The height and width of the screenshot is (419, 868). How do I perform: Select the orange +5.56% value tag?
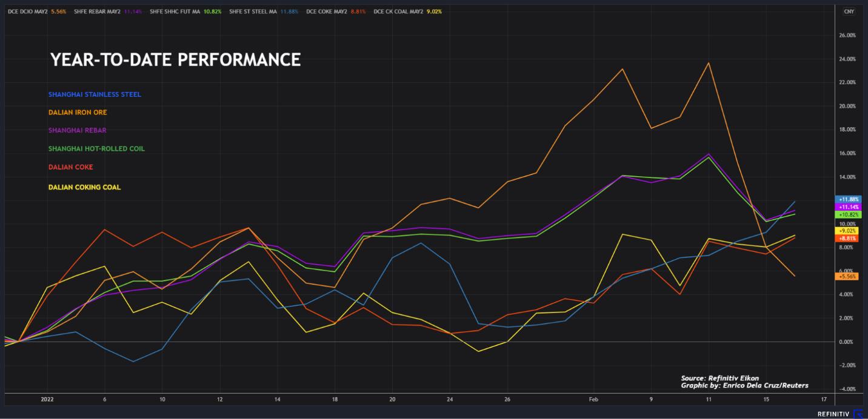(x=846, y=276)
